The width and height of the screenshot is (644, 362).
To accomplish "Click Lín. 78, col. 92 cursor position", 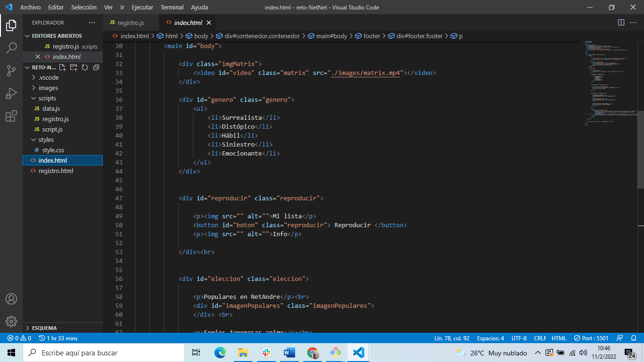I will tap(452, 338).
